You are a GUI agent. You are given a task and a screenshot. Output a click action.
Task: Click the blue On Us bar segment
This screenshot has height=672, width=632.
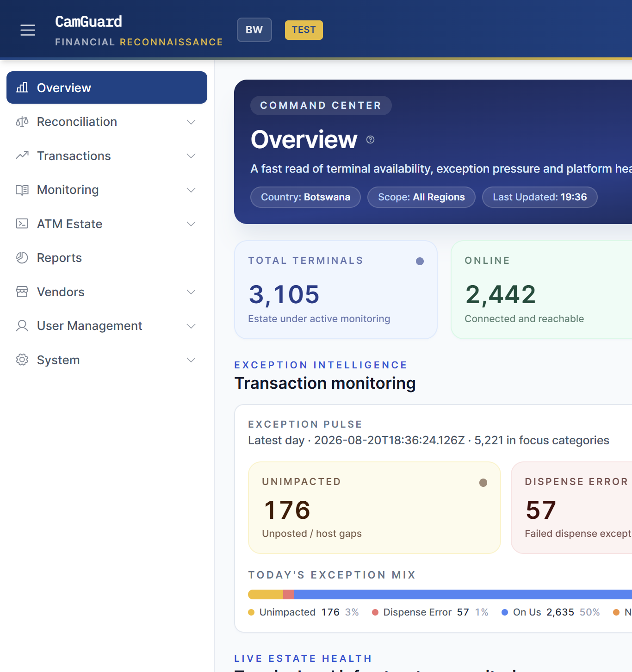pyautogui.click(x=463, y=595)
